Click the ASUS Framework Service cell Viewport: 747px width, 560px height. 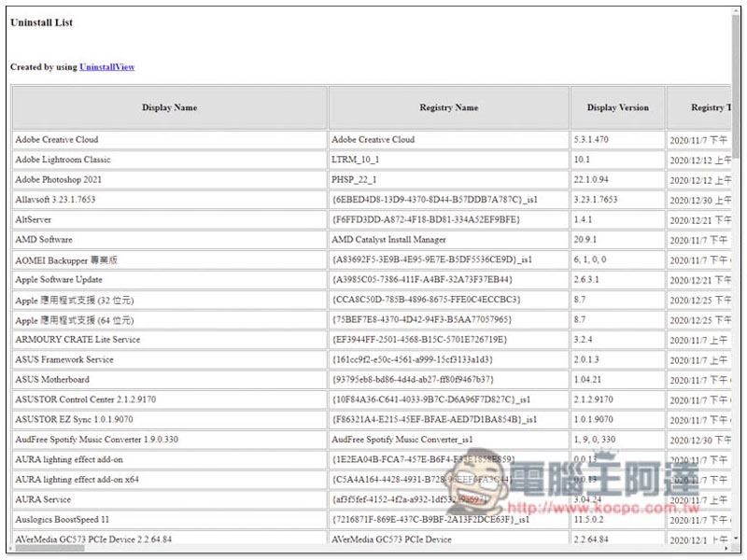pos(170,359)
